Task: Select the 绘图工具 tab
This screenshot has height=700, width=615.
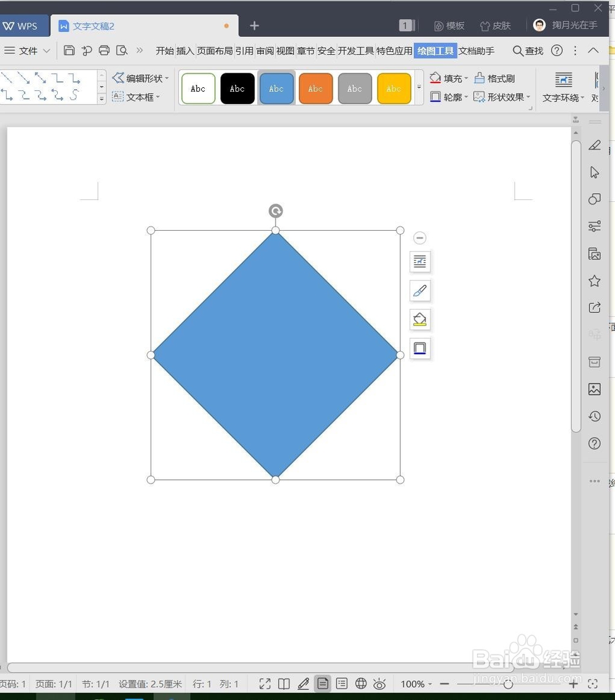Action: pos(435,51)
